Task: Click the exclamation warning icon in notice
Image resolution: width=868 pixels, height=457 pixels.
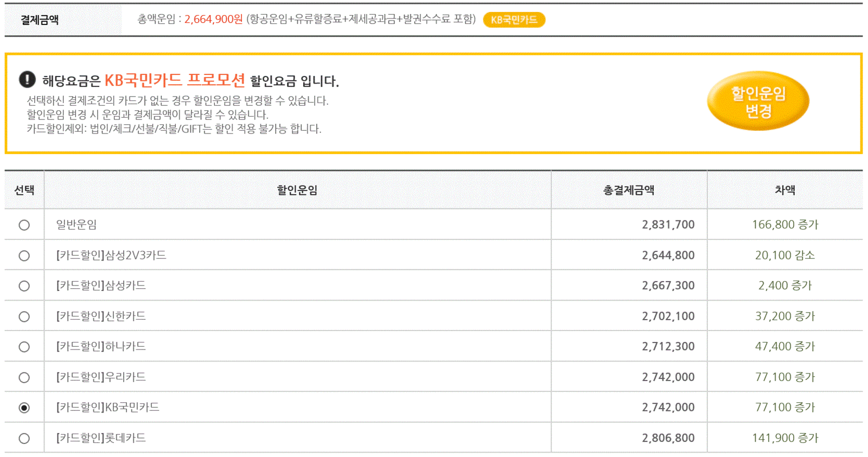Action: pos(27,79)
